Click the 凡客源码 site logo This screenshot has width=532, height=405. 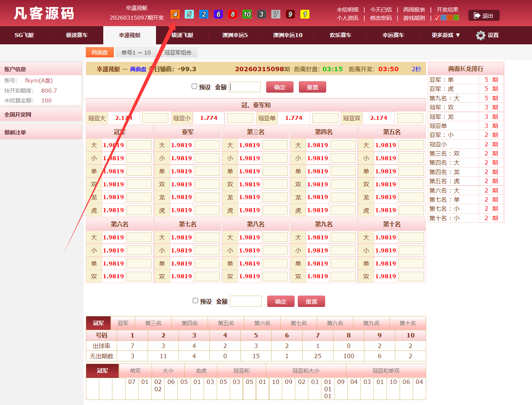coord(44,13)
